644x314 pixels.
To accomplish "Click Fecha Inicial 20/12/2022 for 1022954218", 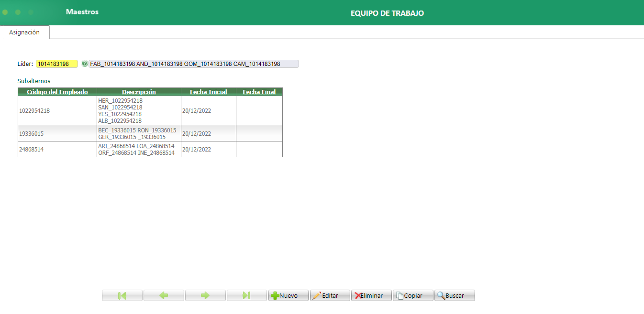I will pyautogui.click(x=209, y=110).
